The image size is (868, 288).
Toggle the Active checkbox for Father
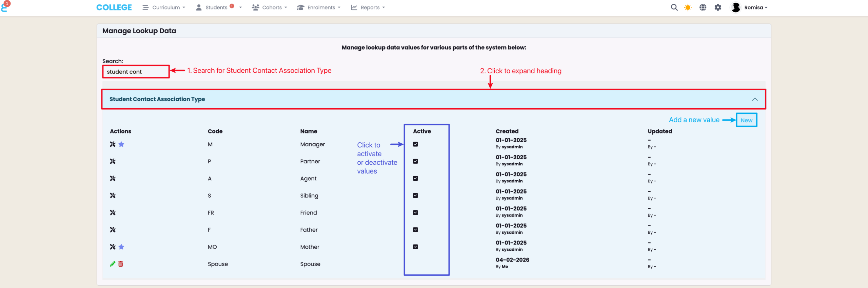click(x=415, y=230)
